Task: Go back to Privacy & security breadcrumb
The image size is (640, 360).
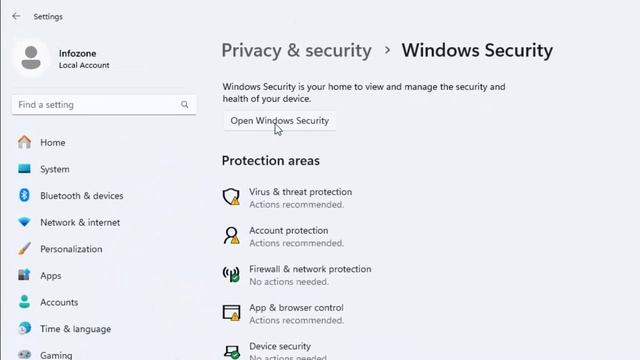Action: (296, 51)
